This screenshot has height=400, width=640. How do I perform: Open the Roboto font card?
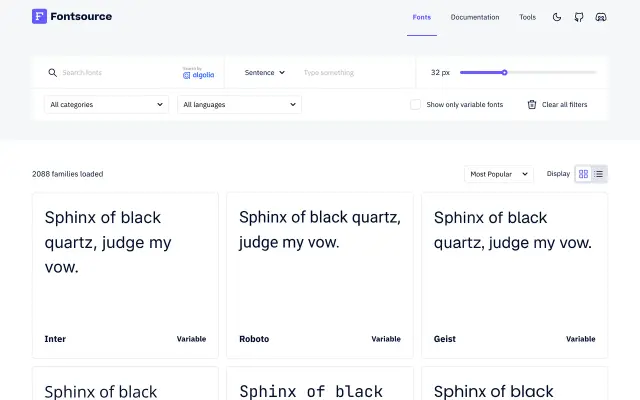pos(320,276)
